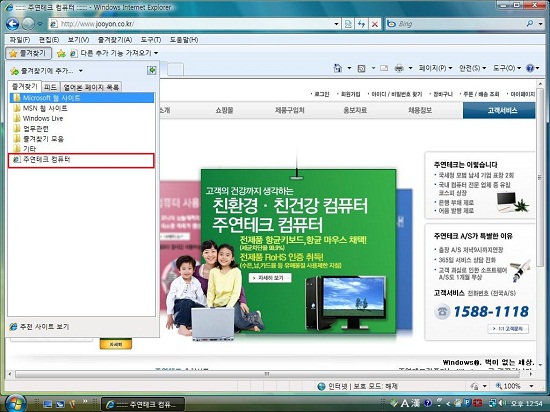Open the 즐겨찾기(A) menu
The height and width of the screenshot is (412, 550).
(x=115, y=40)
